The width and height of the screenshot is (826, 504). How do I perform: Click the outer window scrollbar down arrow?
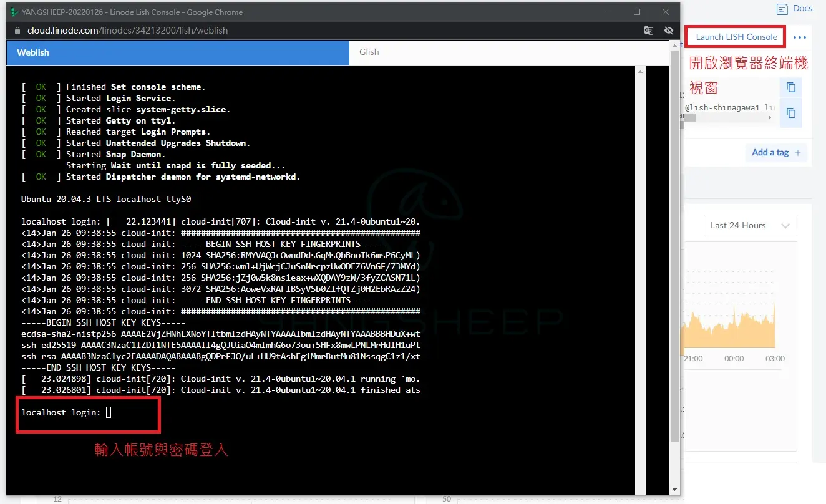(674, 491)
